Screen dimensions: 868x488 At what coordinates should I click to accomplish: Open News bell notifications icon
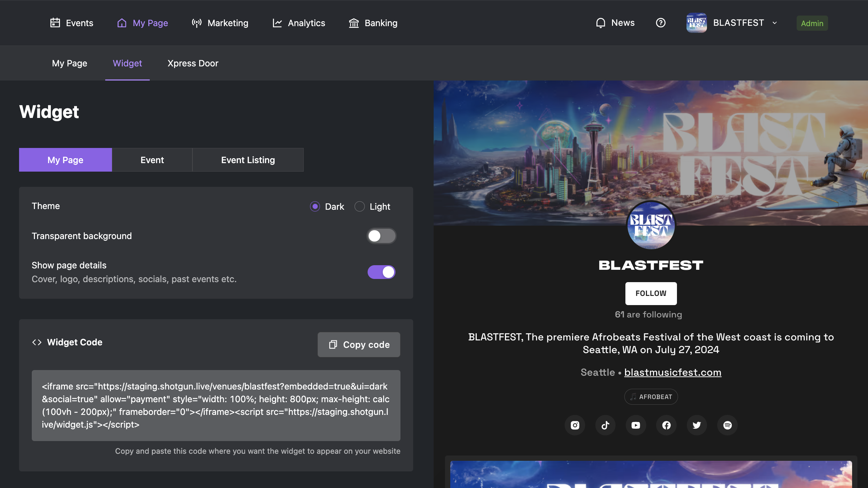(x=600, y=23)
